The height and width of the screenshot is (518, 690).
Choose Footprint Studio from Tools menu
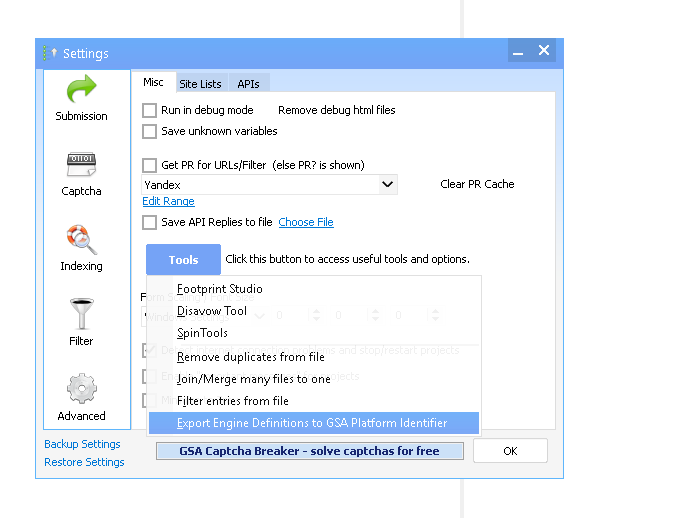(220, 289)
